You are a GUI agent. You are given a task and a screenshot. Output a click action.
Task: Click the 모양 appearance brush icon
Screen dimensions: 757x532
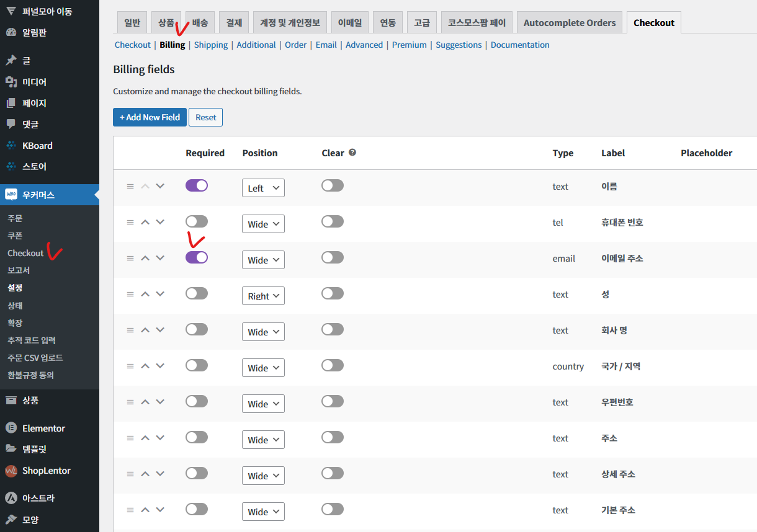11,520
